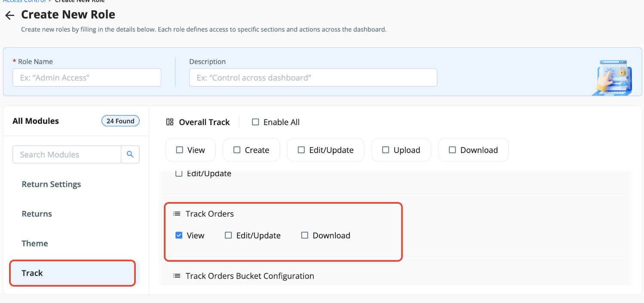Image resolution: width=644 pixels, height=303 pixels.
Task: Click the Description input field
Action: 313,77
